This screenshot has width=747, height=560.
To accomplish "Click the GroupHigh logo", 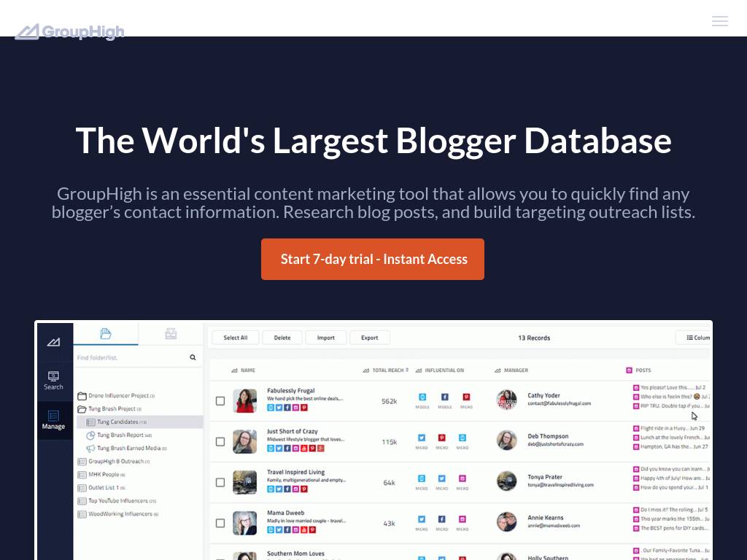I will coord(70,31).
